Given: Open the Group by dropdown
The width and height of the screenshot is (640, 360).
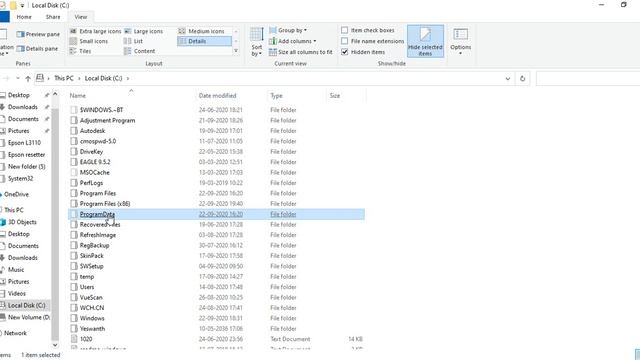Looking at the screenshot, I should click(288, 30).
